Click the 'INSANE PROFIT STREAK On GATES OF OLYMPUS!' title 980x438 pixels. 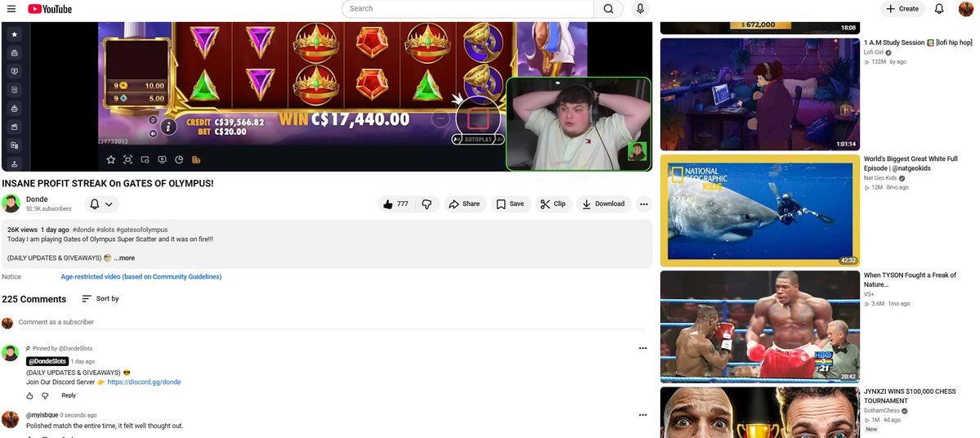click(108, 184)
